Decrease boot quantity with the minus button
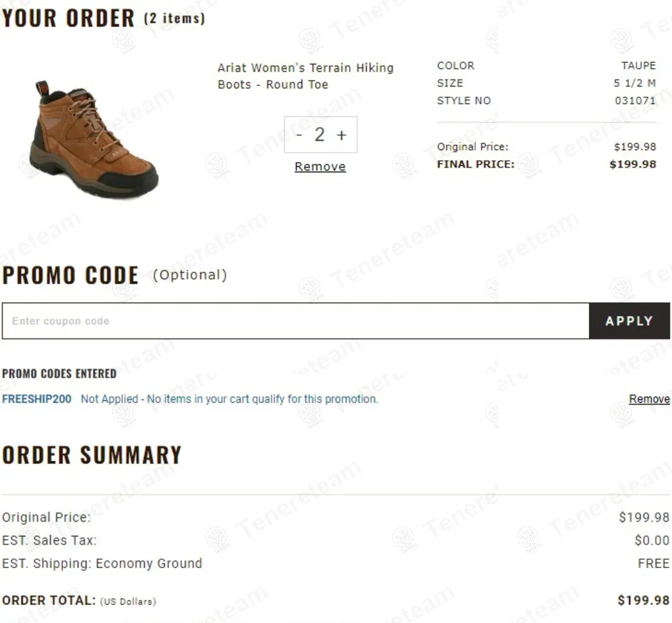This screenshot has height=623, width=672. [300, 135]
